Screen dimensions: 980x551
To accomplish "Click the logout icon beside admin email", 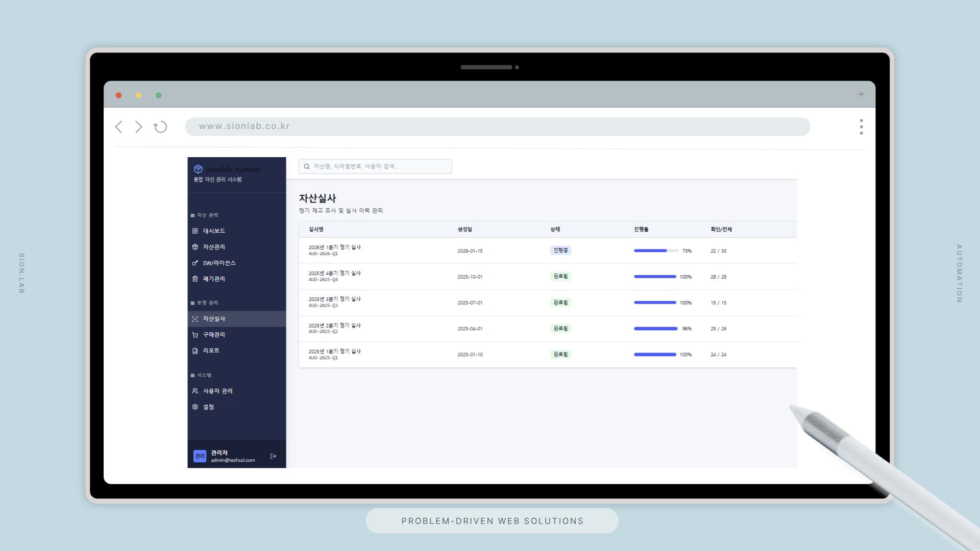I will click(273, 456).
